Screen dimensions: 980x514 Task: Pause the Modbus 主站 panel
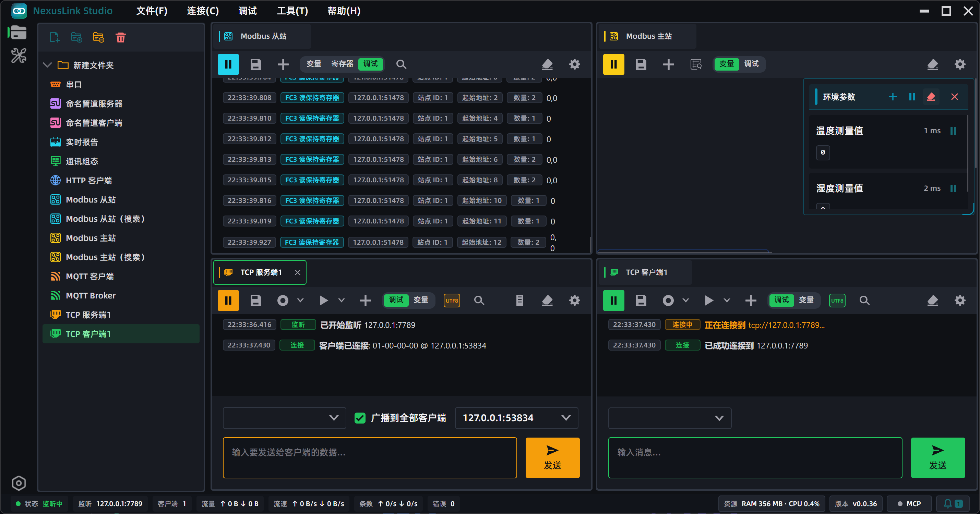(x=614, y=64)
